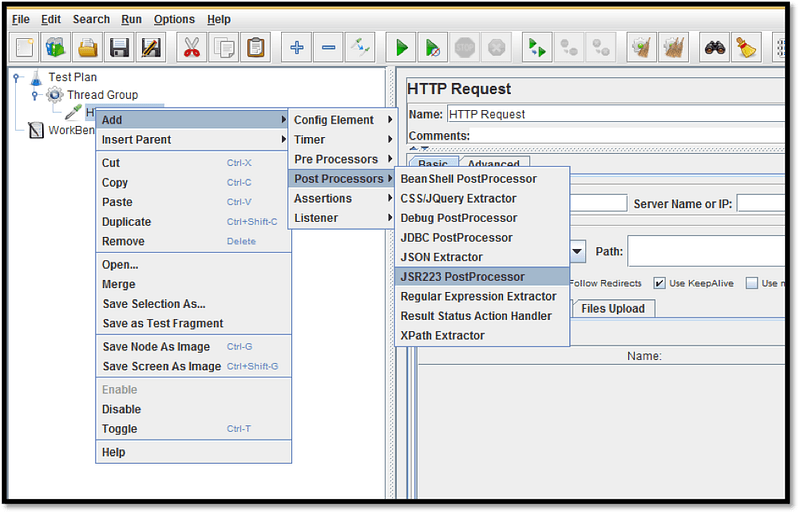
Task: Select JSR223 PostProcessor from submenu
Action: [462, 277]
